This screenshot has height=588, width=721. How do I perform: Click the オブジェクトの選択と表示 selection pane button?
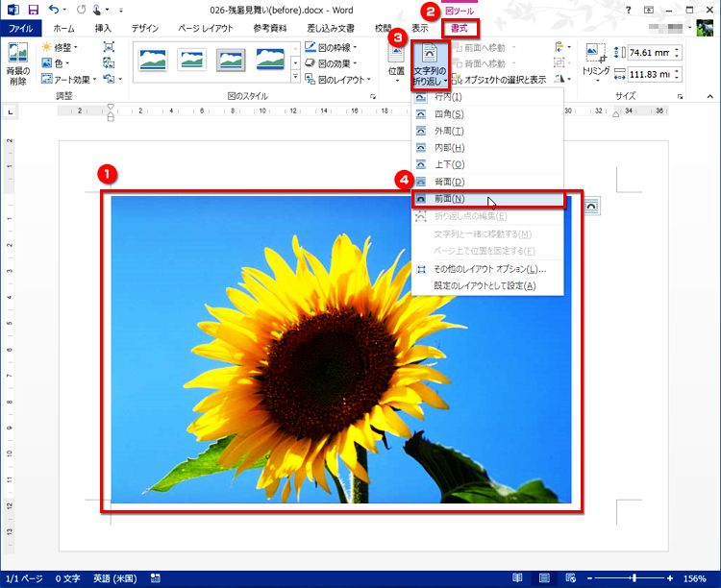(500, 80)
